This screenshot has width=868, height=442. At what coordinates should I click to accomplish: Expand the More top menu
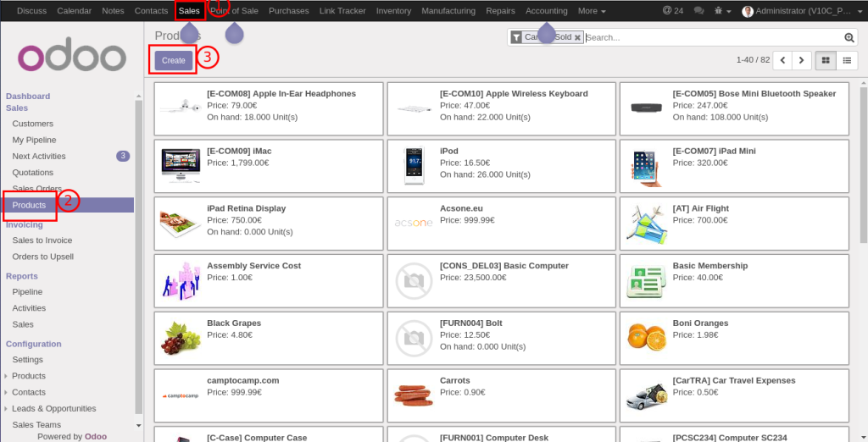[591, 10]
